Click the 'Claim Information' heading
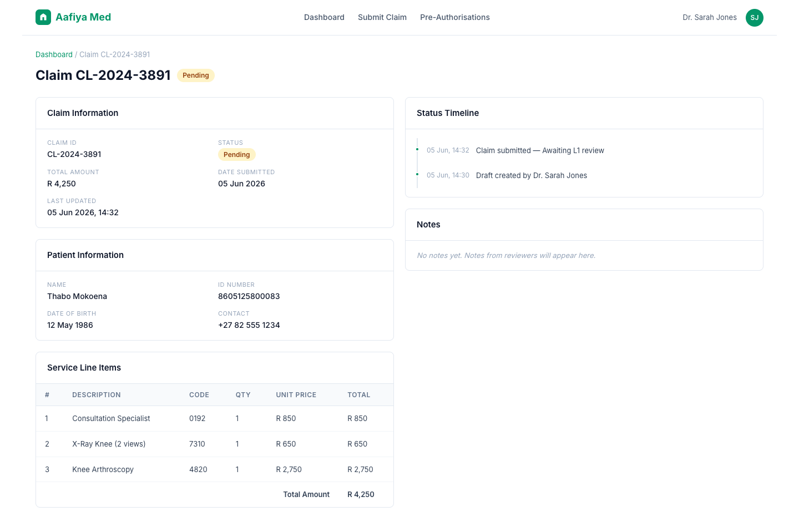 [x=83, y=113]
